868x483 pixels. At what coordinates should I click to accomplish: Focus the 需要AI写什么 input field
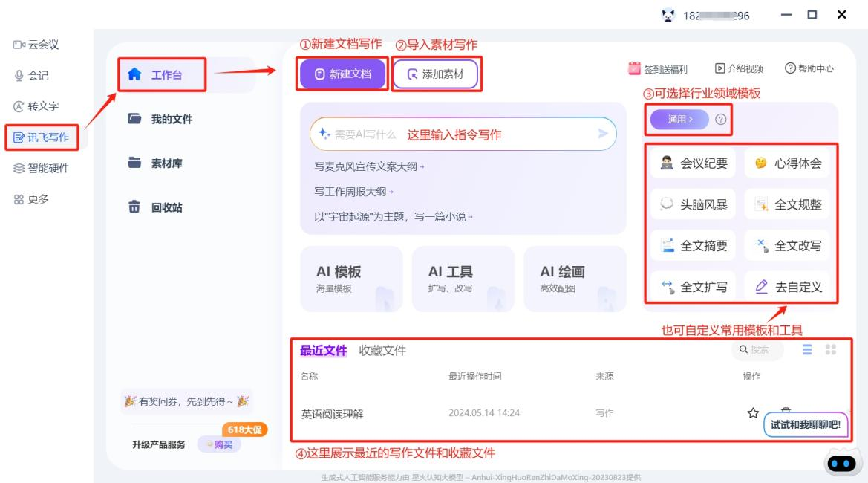pos(463,134)
